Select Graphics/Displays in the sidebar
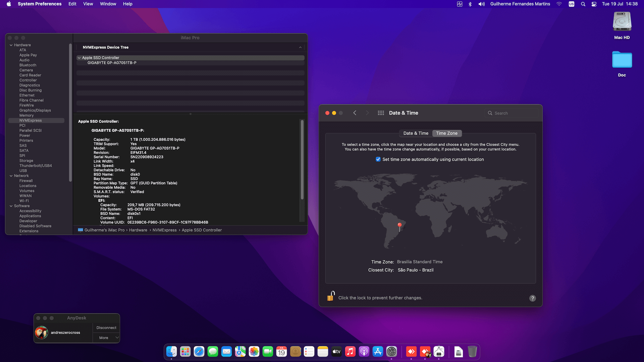The width and height of the screenshot is (644, 362). point(35,110)
